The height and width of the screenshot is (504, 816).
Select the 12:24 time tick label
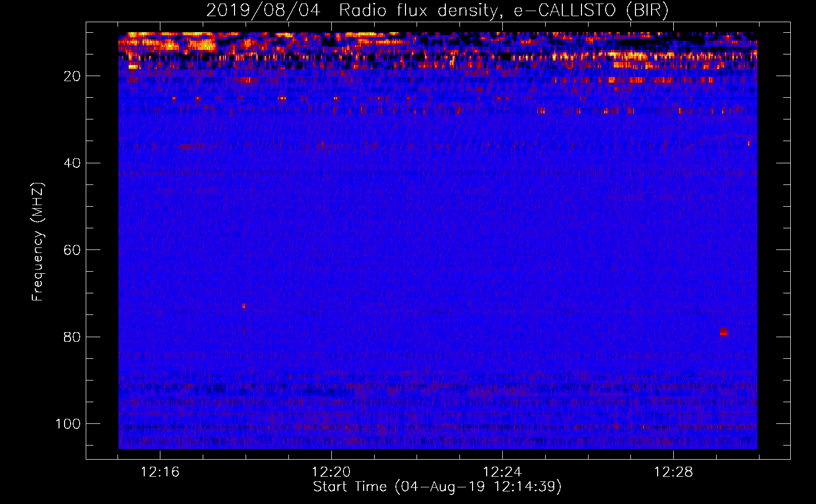coord(502,472)
